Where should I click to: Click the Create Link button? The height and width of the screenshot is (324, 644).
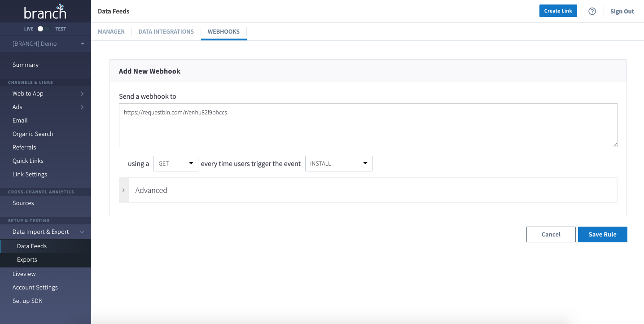(x=558, y=11)
